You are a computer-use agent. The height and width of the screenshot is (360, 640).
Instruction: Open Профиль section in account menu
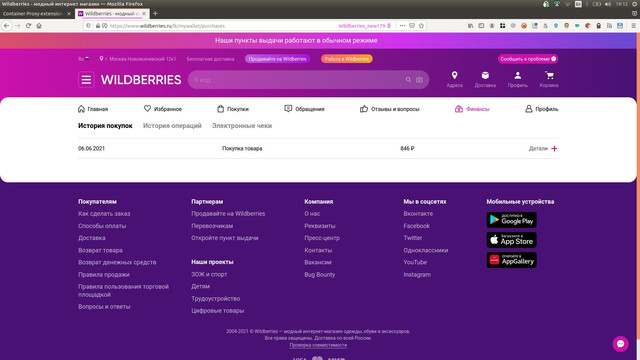click(542, 109)
